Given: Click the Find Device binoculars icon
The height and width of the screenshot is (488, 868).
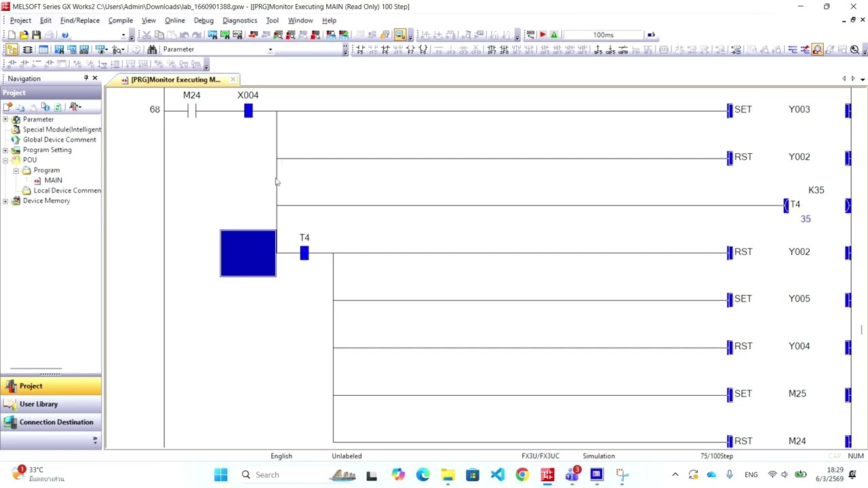Looking at the screenshot, I should click(x=152, y=49).
